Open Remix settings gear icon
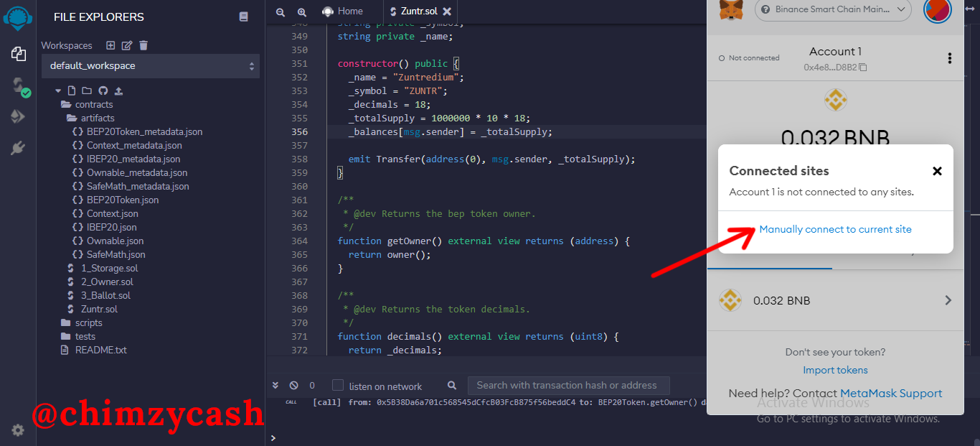This screenshot has width=980, height=446. click(x=18, y=430)
